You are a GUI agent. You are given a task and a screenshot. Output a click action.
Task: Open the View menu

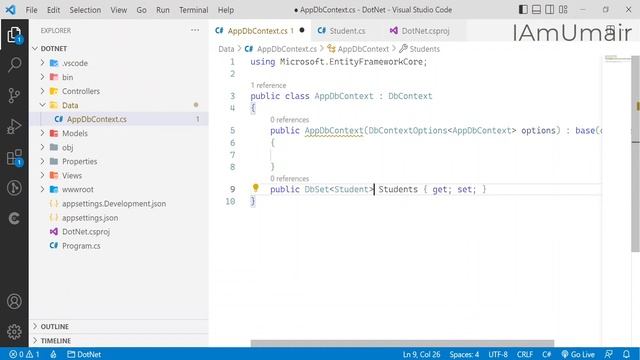[118, 10]
